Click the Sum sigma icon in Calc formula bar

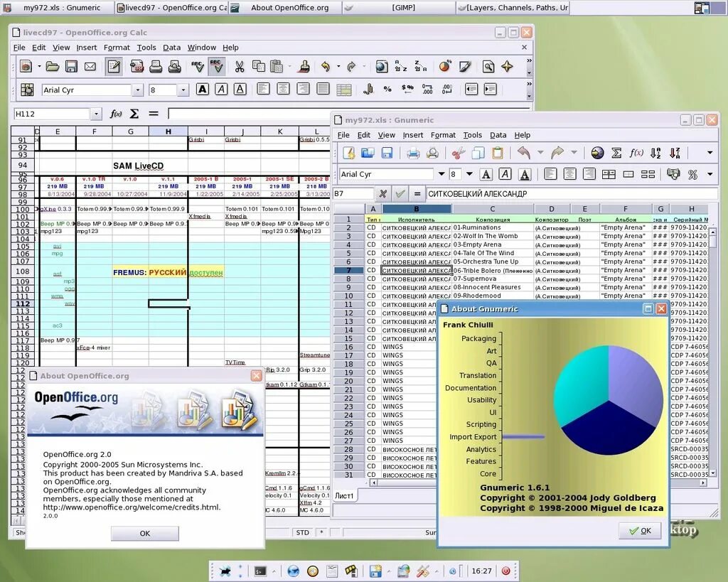(134, 114)
